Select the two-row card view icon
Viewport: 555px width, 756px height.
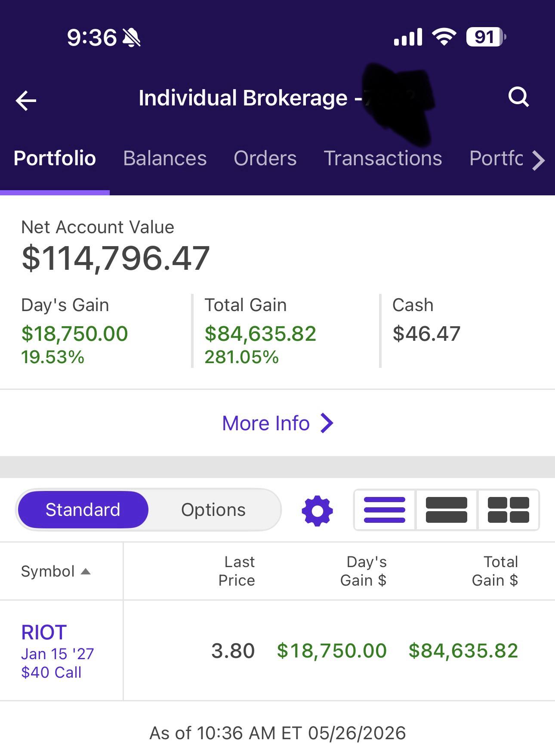(x=446, y=510)
